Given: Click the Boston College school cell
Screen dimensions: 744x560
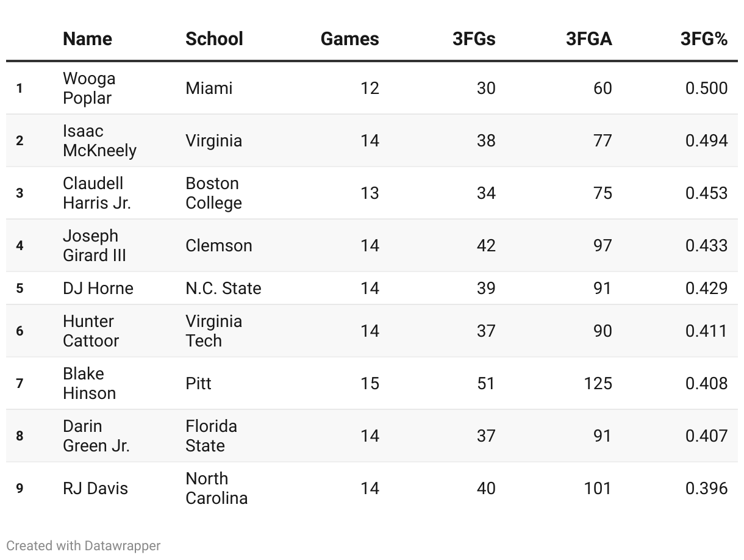Looking at the screenshot, I should (x=213, y=193).
